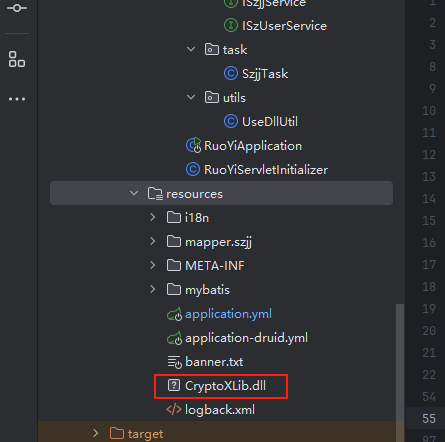Select the application-druid.yml file
Image resolution: width=445 pixels, height=442 pixels.
[246, 338]
